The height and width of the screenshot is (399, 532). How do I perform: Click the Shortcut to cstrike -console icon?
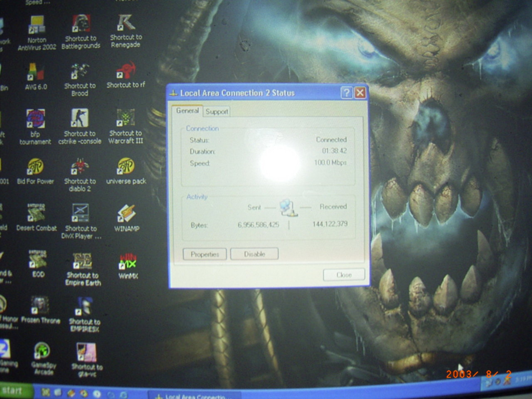[x=80, y=126]
